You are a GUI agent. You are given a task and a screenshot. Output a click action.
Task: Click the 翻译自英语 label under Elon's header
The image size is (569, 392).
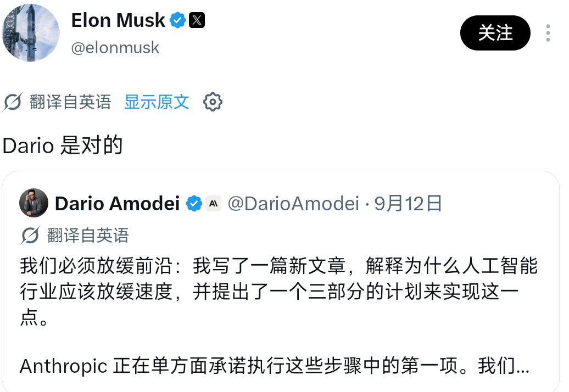pyautogui.click(x=70, y=102)
